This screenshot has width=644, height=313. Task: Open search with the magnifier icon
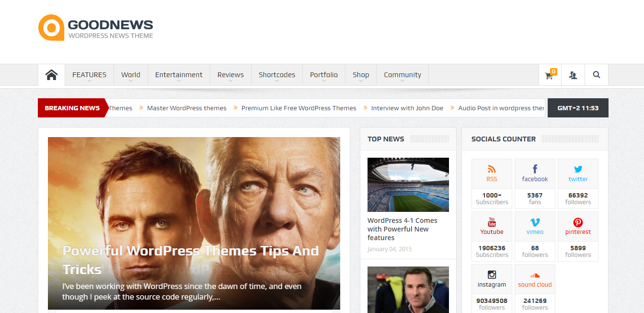[596, 75]
